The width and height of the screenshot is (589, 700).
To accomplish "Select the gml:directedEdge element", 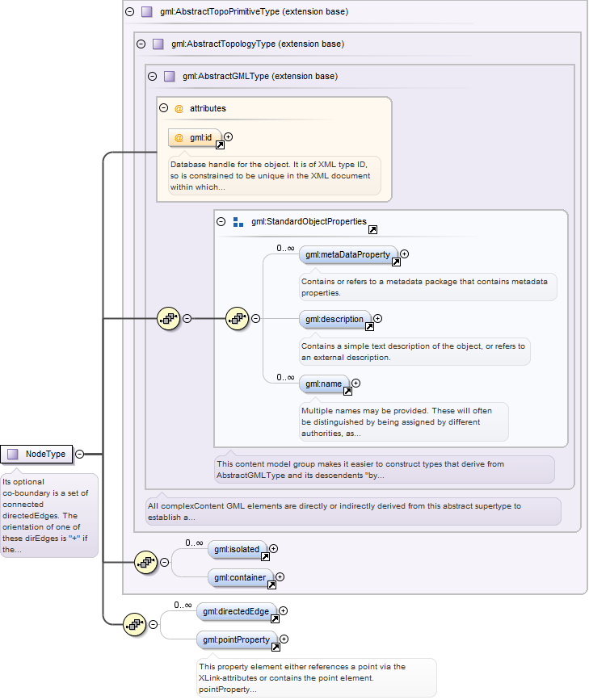I will pos(237,611).
